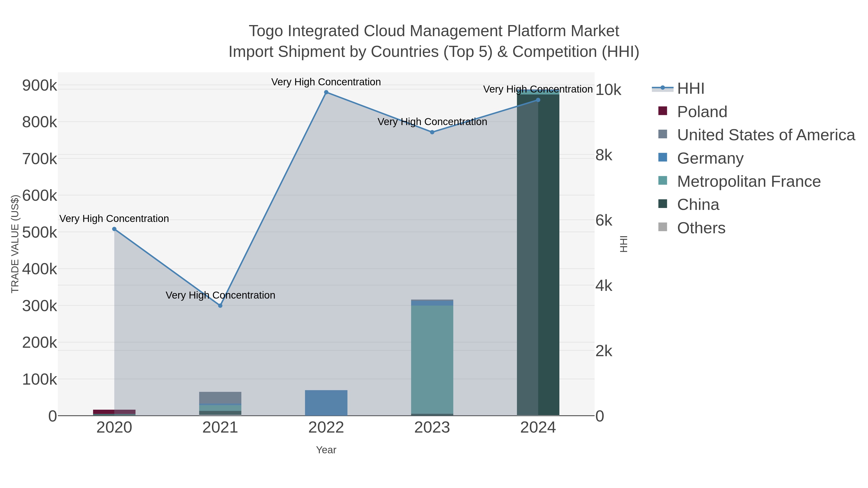Click the 4k HHI axis tick label
The image size is (868, 488).
point(604,286)
